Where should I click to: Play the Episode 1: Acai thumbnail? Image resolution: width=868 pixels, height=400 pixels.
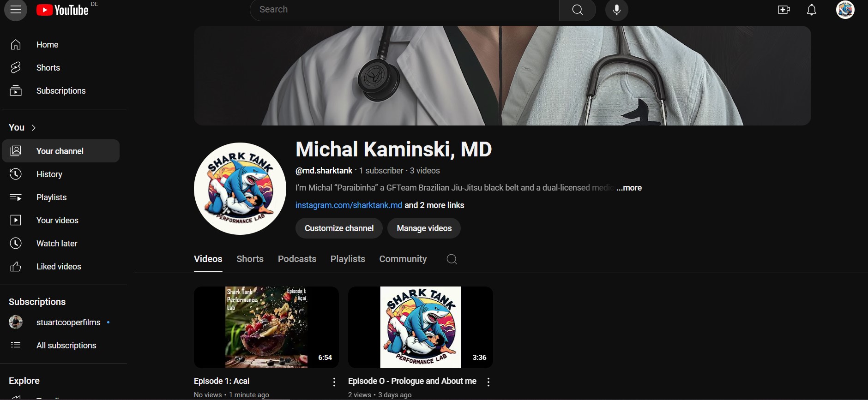(x=266, y=327)
